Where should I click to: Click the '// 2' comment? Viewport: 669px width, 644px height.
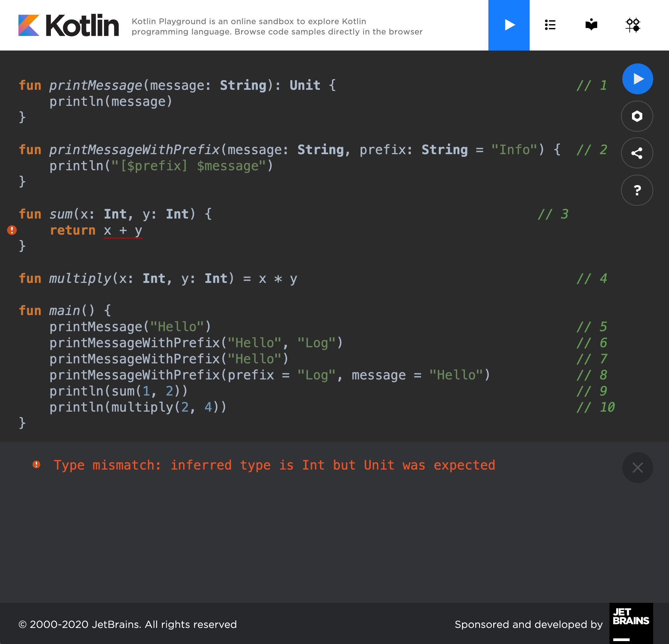(x=591, y=150)
